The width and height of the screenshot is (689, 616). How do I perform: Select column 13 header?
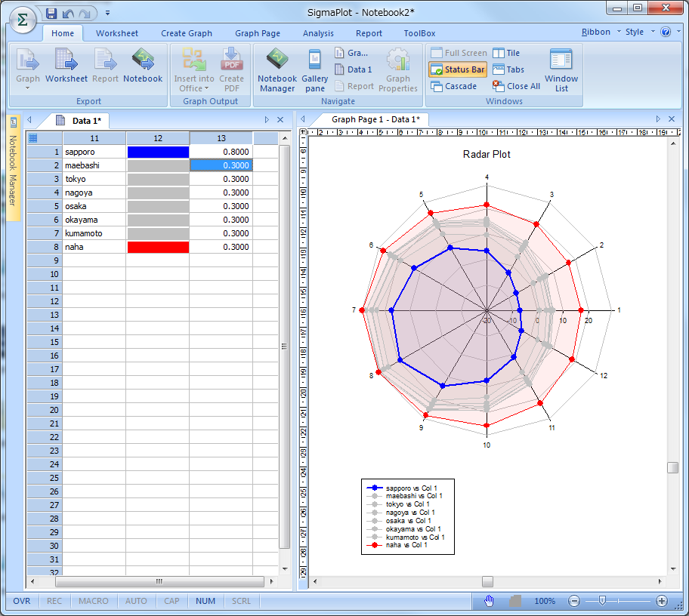221,138
